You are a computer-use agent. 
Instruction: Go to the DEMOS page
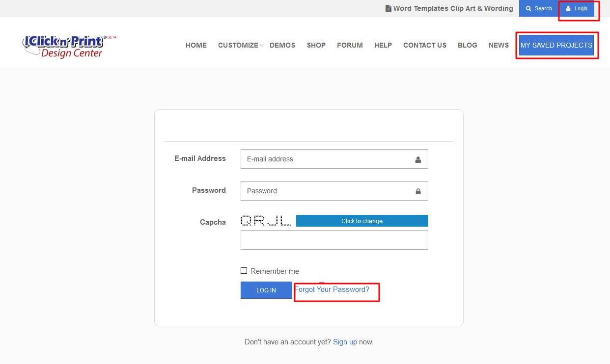pos(282,45)
